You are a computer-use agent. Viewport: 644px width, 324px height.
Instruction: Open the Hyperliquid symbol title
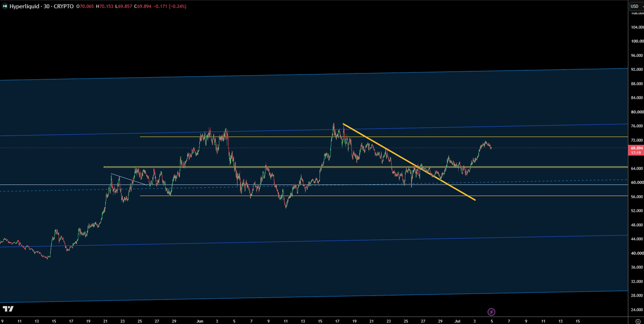coord(24,5)
